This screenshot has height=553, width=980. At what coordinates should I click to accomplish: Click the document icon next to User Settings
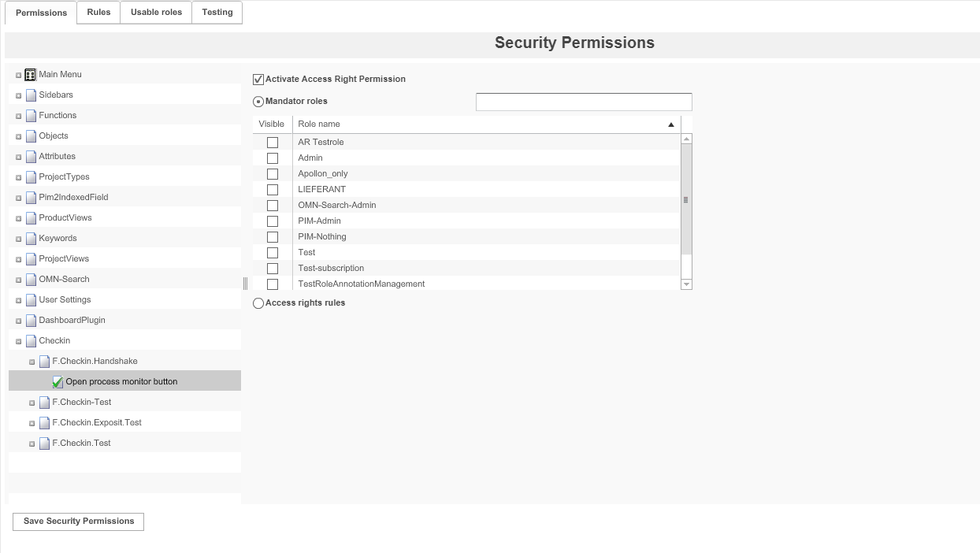(x=30, y=299)
